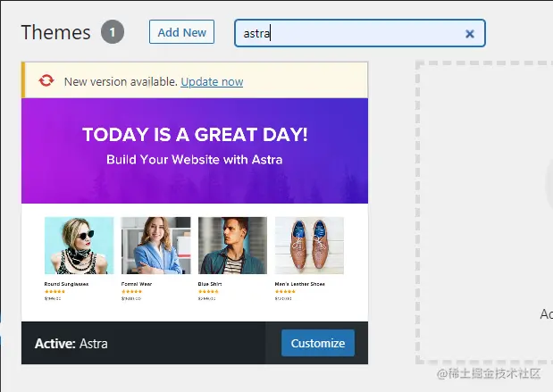Screen dimensions: 553x392
Task: Focus the theme search field containing astra
Action: pos(360,33)
